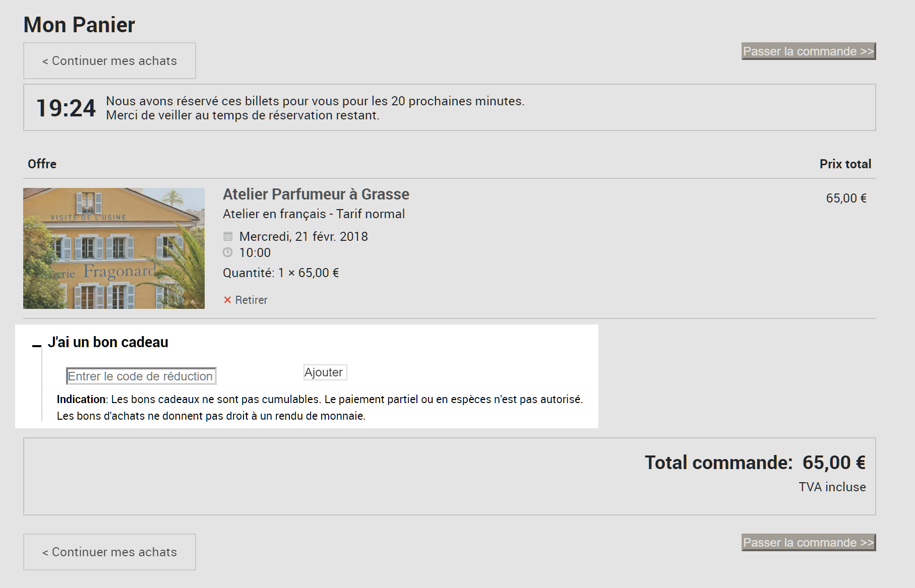Click the Ajouter button

325,372
